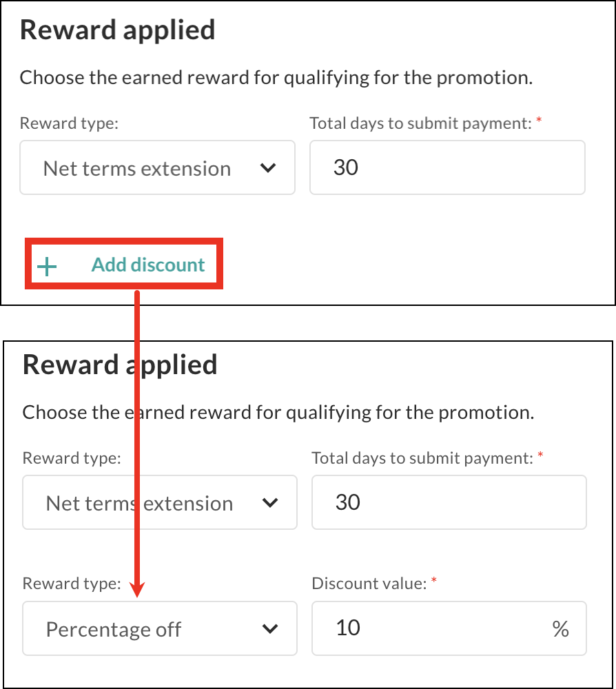
Task: Click the percent symbol in Discount value field
Action: click(560, 629)
